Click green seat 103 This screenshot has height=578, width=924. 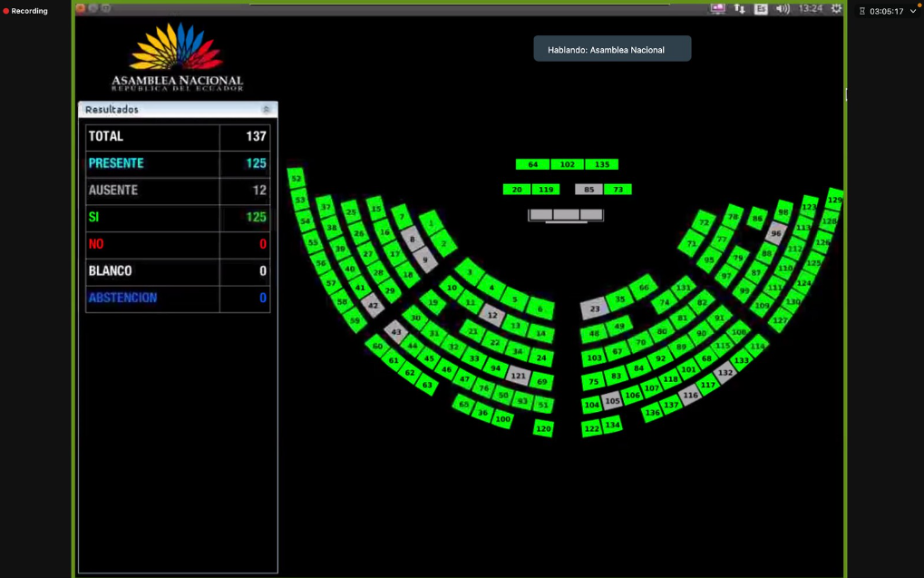coord(594,358)
